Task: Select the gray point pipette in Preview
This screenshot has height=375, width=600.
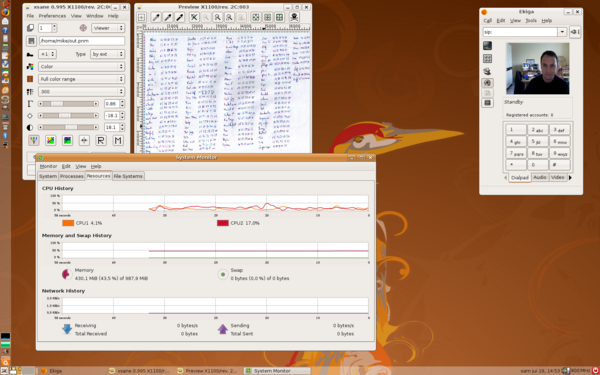Action: point(168,17)
